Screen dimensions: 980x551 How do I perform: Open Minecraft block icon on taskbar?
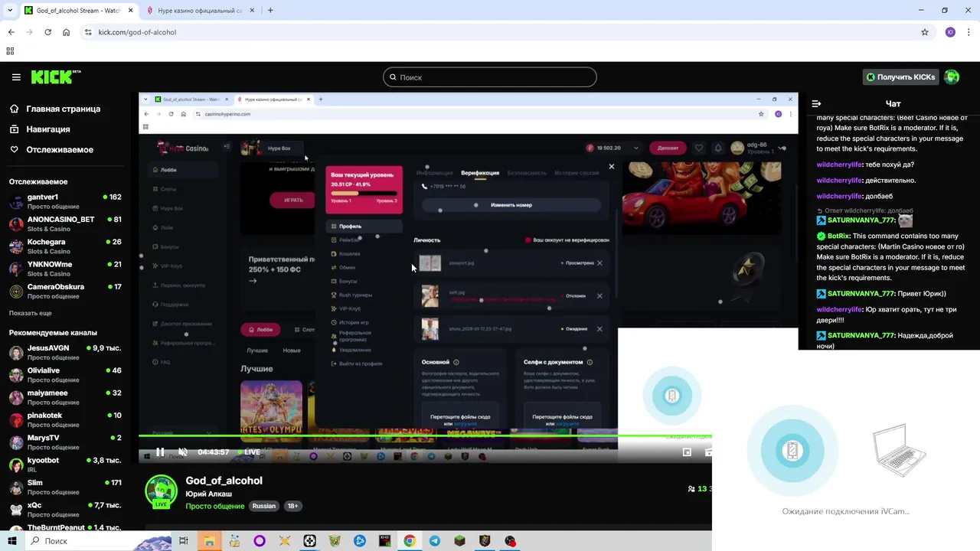pos(459,541)
